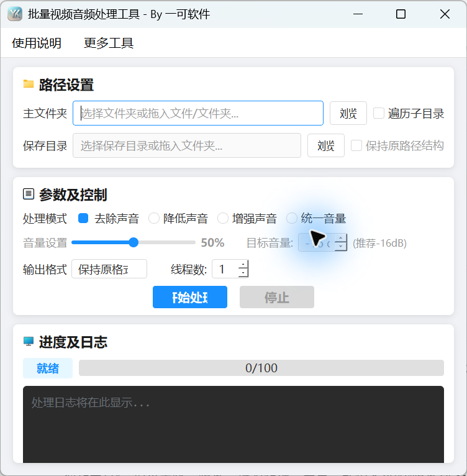
Task: Focus the 主文件夹 path input field
Action: pyautogui.click(x=198, y=113)
